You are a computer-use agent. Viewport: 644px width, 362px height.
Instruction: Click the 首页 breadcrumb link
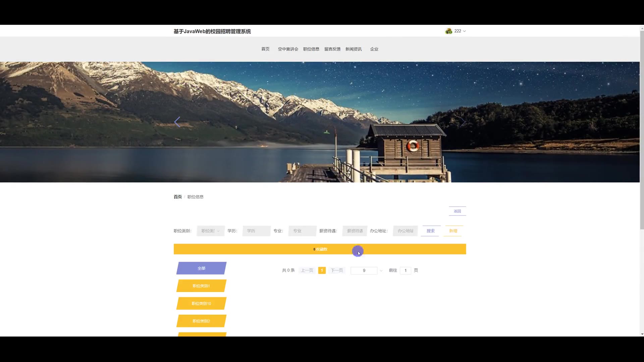pos(177,197)
